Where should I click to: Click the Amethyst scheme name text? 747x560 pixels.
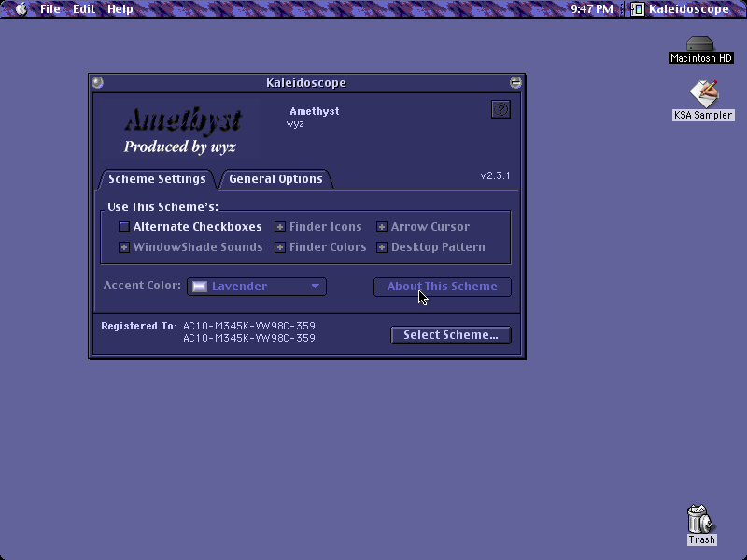click(x=315, y=111)
